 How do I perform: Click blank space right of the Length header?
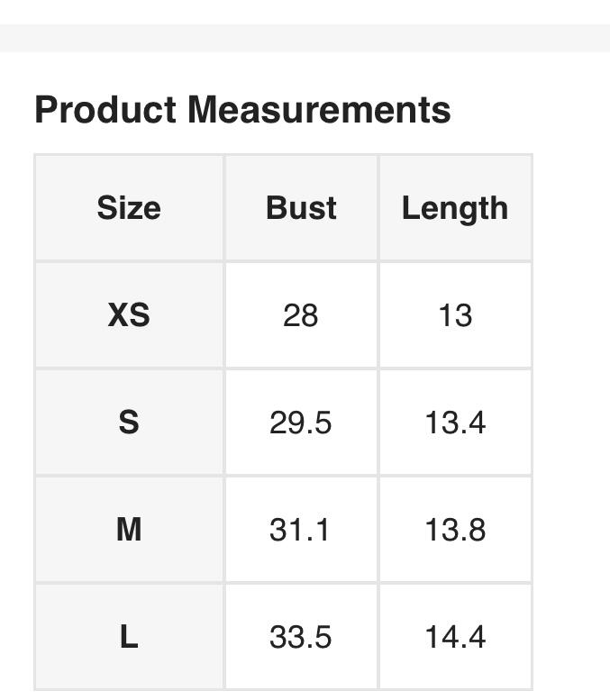point(571,208)
